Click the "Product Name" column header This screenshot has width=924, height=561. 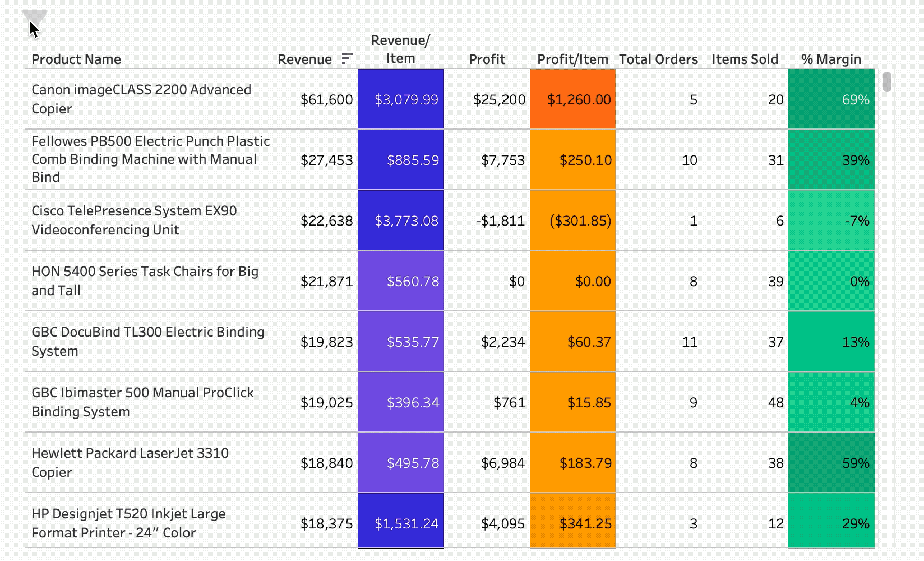point(76,59)
